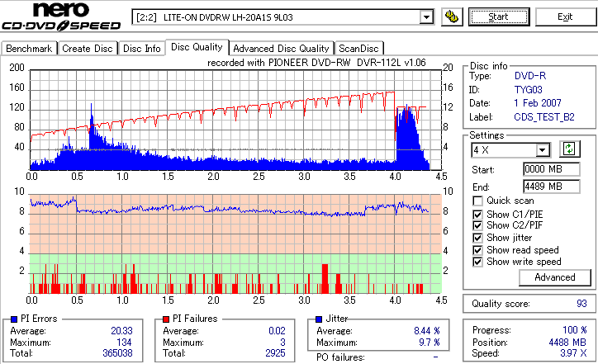The image size is (598, 364).
Task: Click the blue Jitter legend square
Action: (319, 319)
